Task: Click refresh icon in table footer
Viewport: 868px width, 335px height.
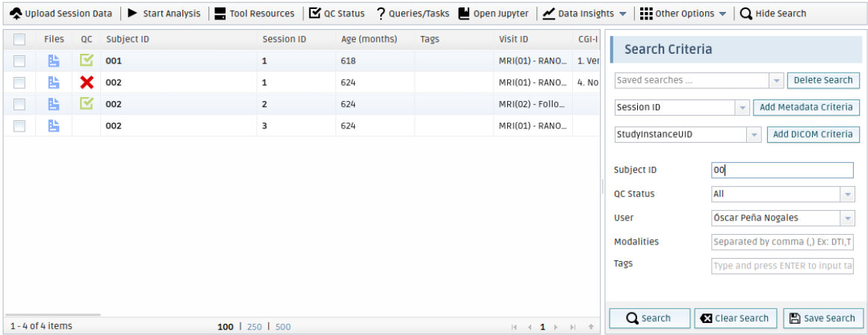Action: pos(591,327)
